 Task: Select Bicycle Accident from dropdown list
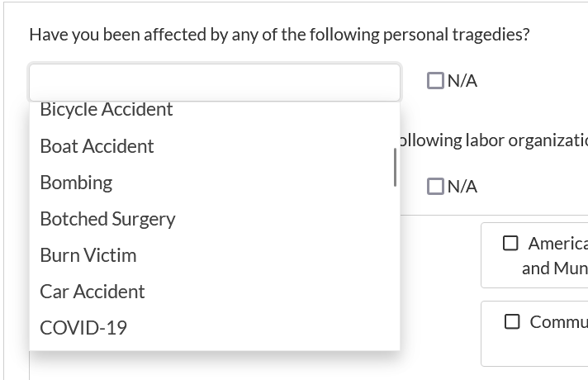[x=107, y=110]
